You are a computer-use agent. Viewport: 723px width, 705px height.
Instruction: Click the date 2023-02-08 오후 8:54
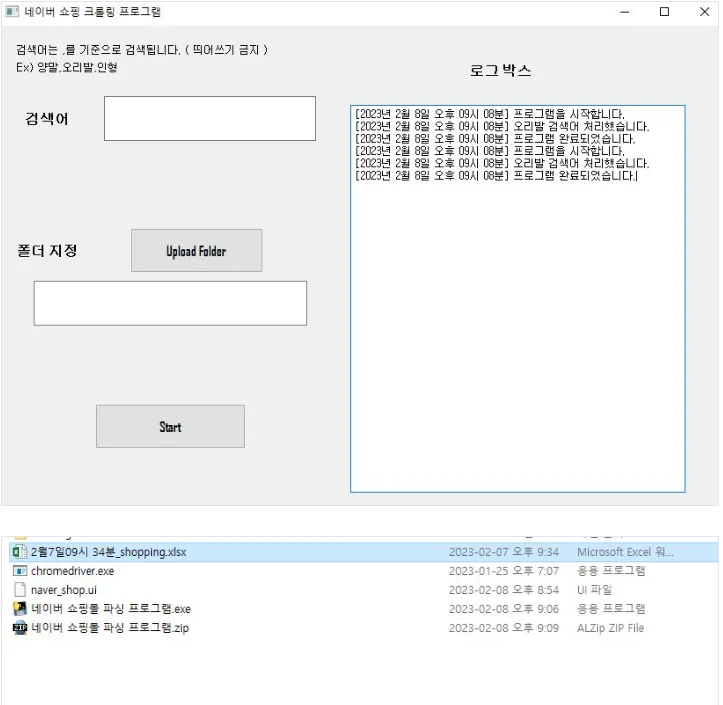point(504,590)
